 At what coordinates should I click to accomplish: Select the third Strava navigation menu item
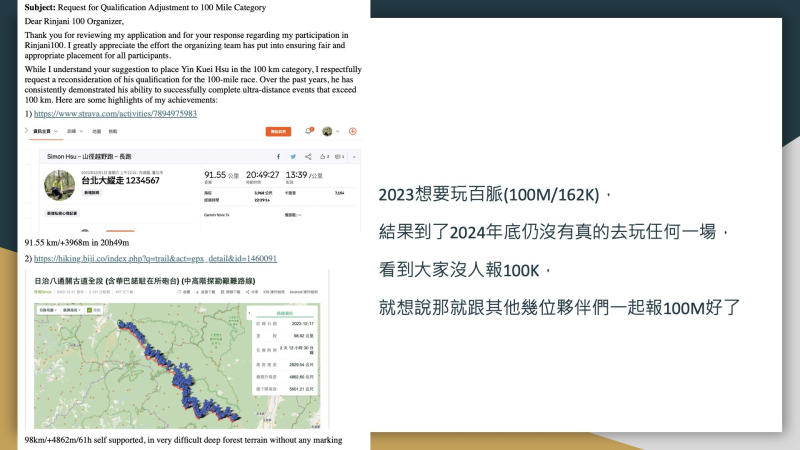(x=97, y=131)
